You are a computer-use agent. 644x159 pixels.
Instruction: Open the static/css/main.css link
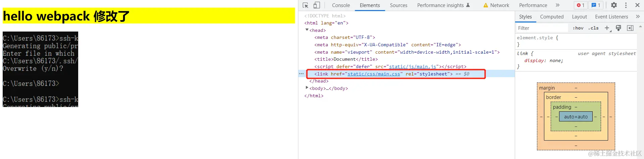pyautogui.click(x=374, y=74)
